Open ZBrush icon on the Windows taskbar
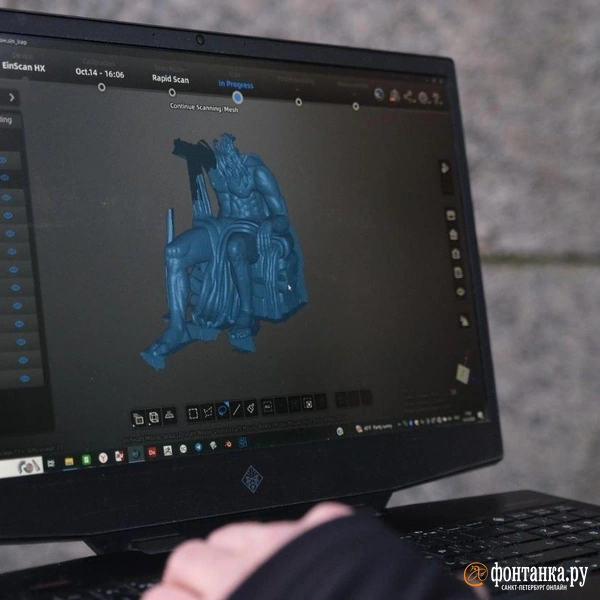 coord(168,450)
